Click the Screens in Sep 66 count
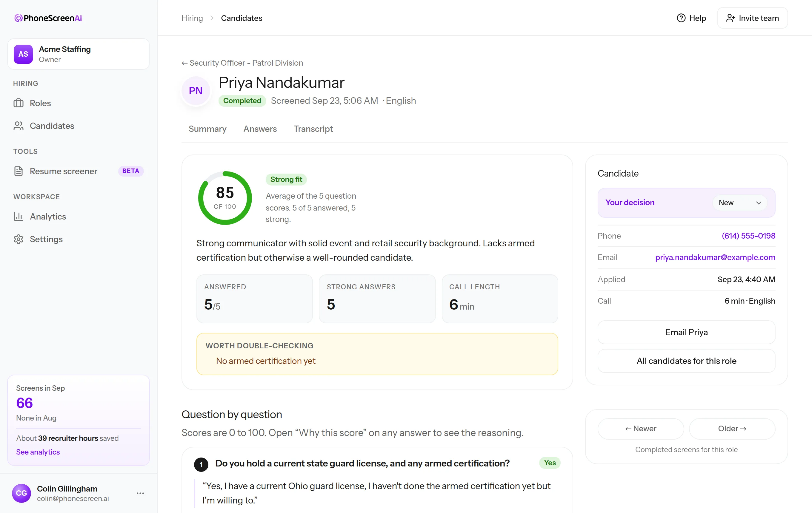 (24, 403)
